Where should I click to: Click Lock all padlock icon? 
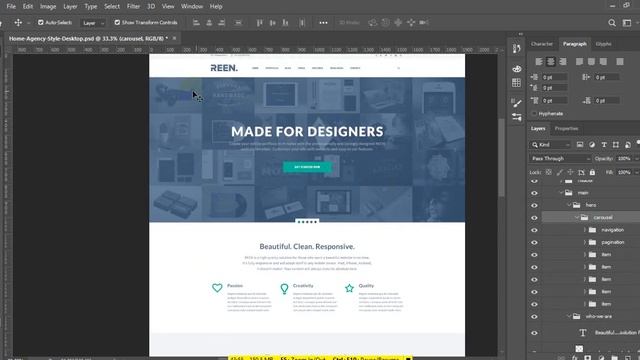pyautogui.click(x=592, y=172)
